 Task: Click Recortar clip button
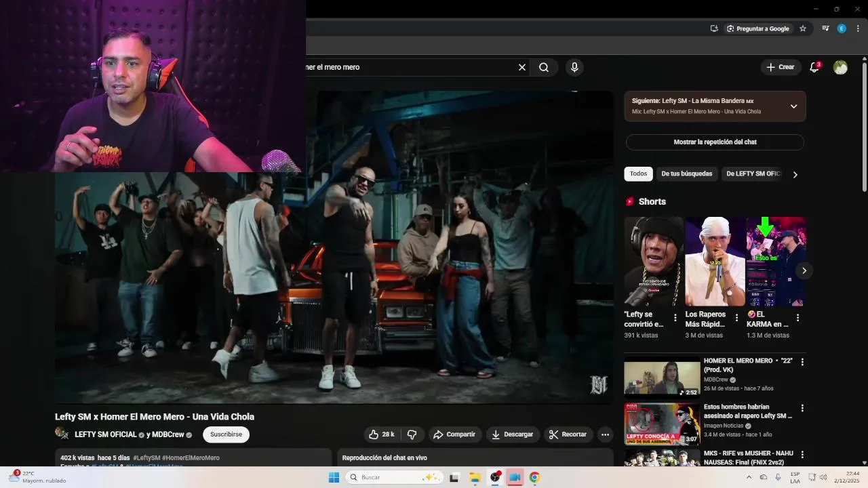(x=568, y=434)
